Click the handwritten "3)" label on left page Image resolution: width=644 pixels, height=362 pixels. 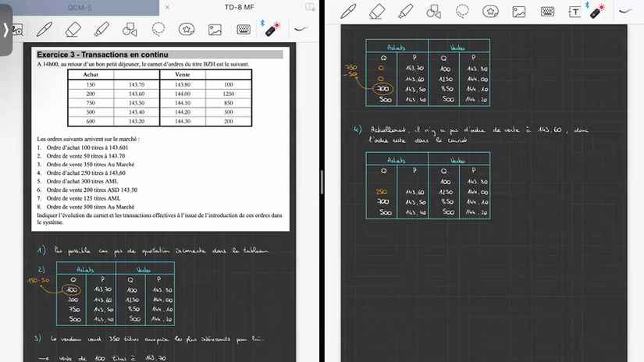(37, 338)
